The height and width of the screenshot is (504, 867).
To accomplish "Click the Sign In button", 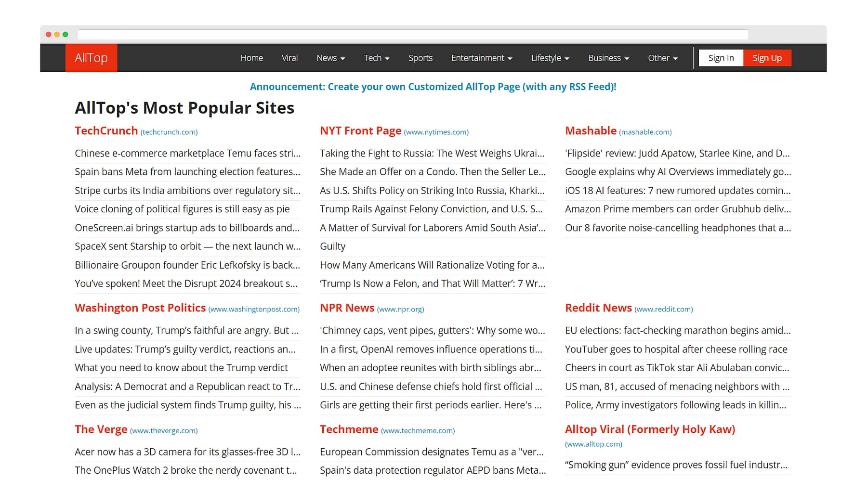I will (721, 58).
